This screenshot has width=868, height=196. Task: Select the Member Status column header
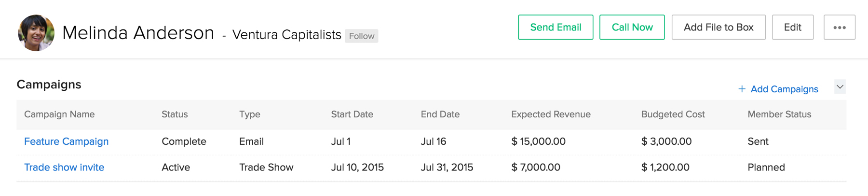(779, 114)
